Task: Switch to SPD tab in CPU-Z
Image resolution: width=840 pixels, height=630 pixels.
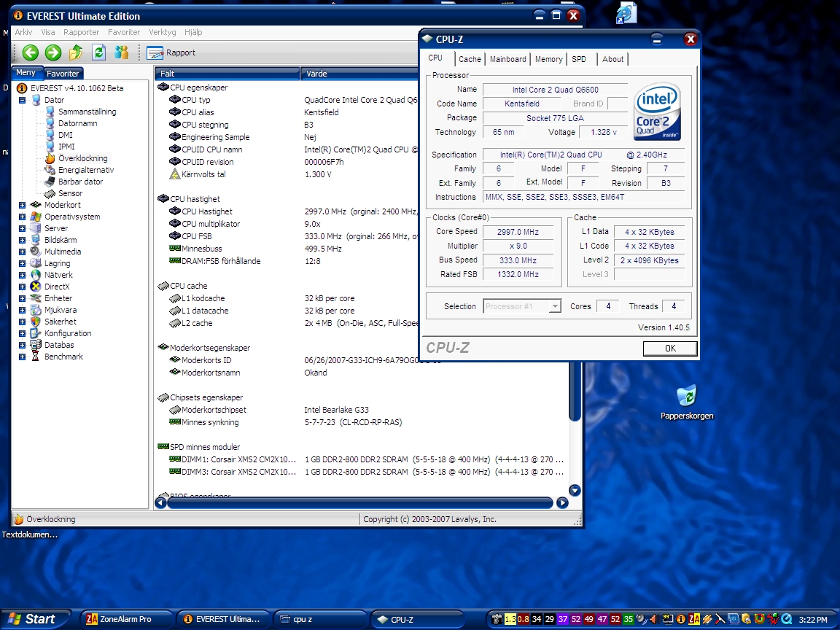Action: (578, 59)
